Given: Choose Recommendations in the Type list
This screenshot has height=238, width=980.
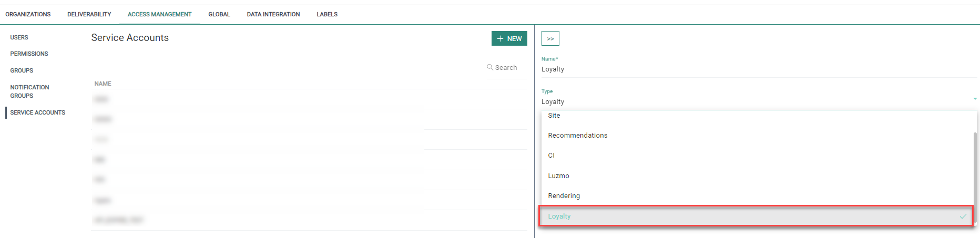Looking at the screenshot, I should 577,136.
